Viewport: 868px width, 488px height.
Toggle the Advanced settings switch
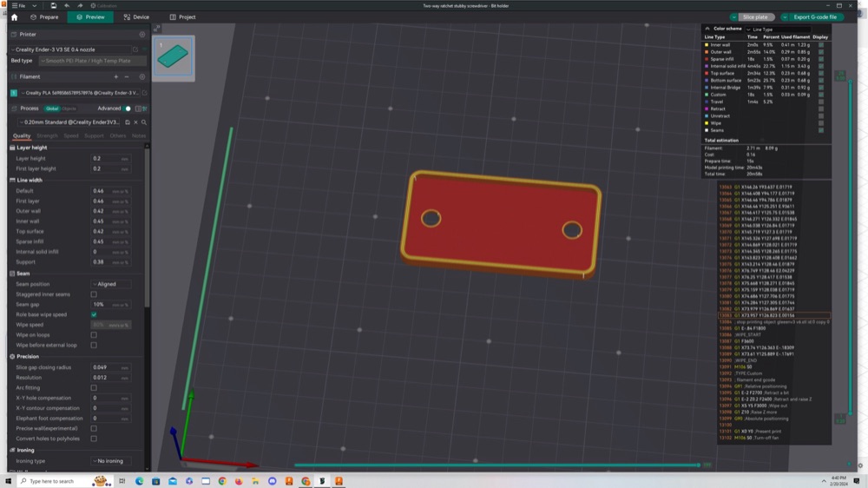click(128, 109)
